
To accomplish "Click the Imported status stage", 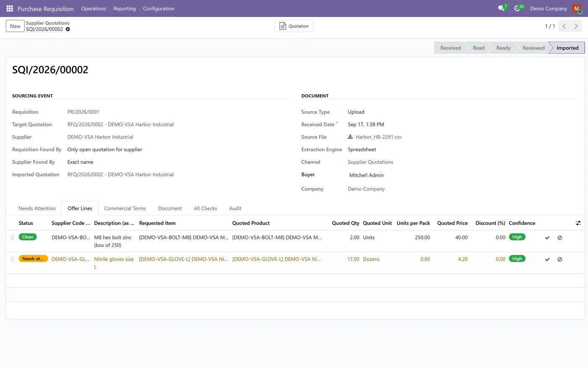I will (x=567, y=48).
